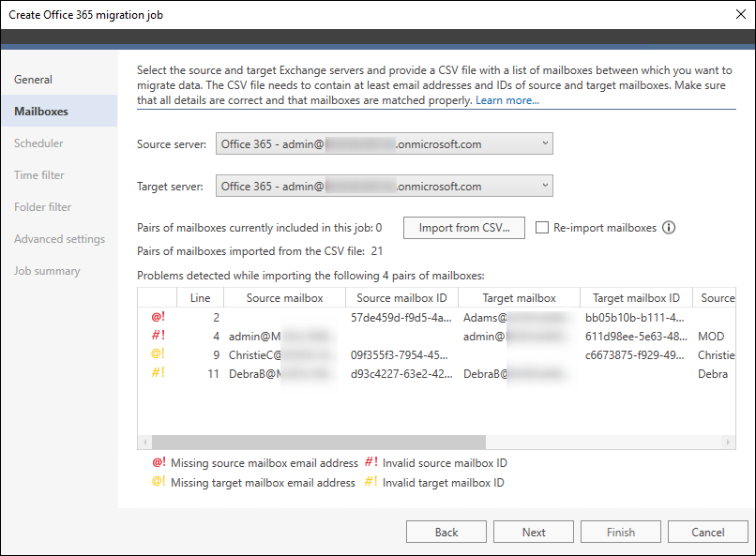Viewport: 756px width, 556px height.
Task: Click the legend icon for invalid source ID
Action: pos(371,462)
